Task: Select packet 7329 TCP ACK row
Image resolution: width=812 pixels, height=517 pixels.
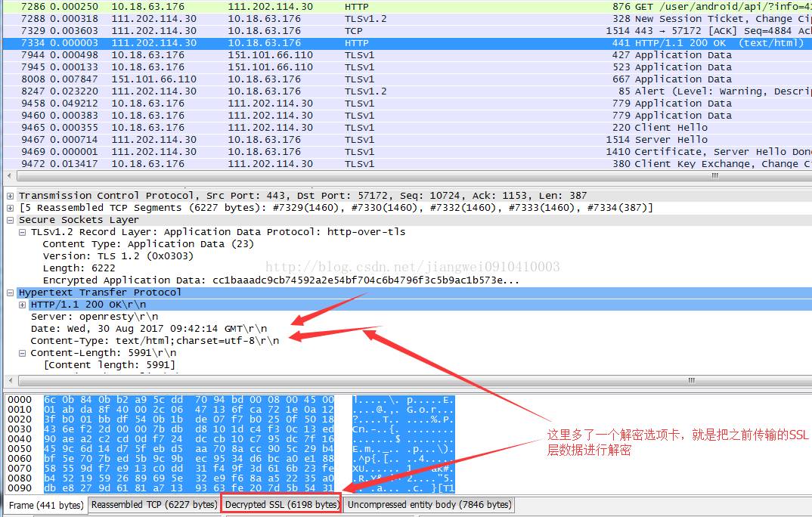Action: click(x=408, y=31)
